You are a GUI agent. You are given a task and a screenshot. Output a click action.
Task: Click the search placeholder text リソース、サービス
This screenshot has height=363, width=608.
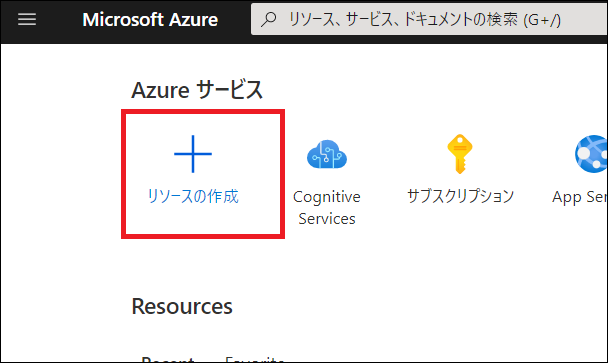(342, 19)
